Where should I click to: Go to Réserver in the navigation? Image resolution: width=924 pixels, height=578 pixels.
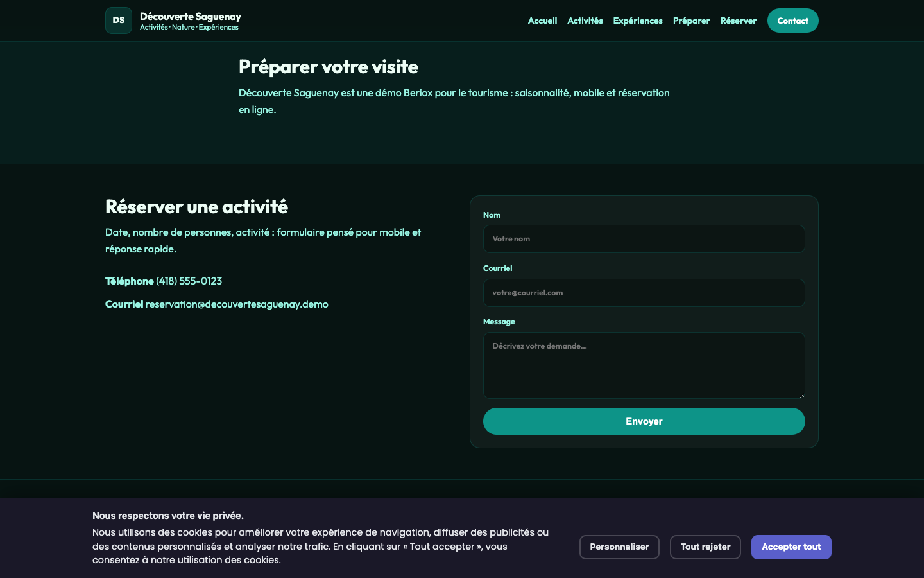point(739,21)
